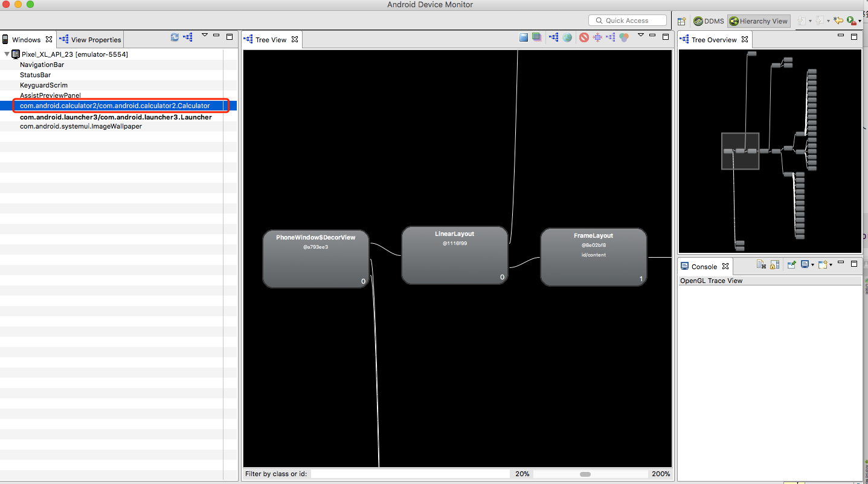
Task: Select the LinearLayout node in the tree
Action: click(x=455, y=255)
